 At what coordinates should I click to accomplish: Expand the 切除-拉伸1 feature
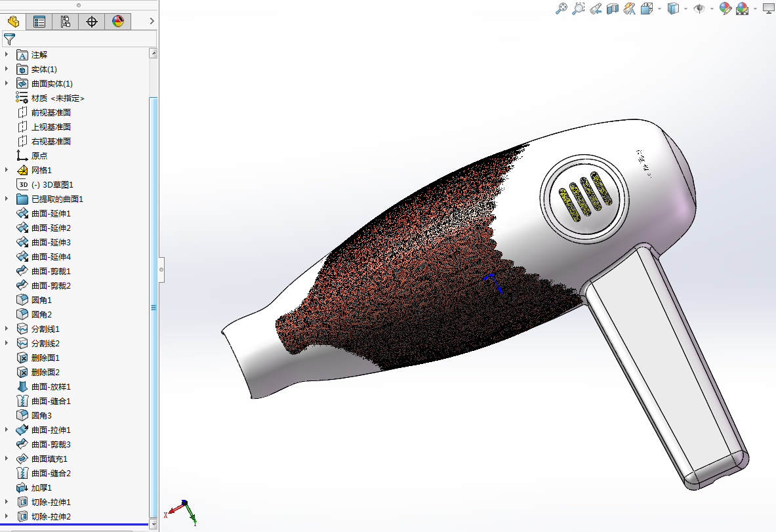point(7,502)
